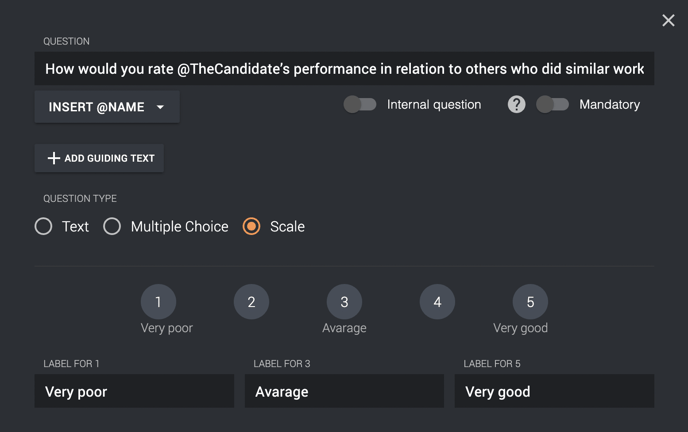688x432 pixels.
Task: Choose the Text question type radio
Action: pyautogui.click(x=43, y=226)
